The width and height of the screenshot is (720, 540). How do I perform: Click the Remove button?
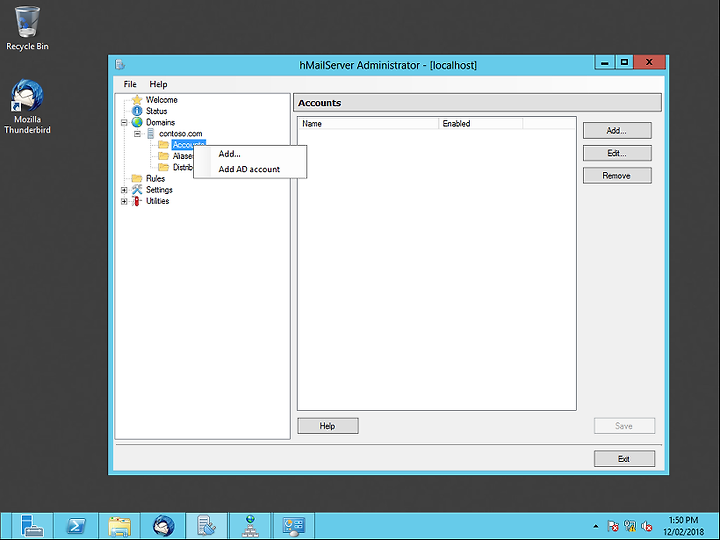point(617,175)
